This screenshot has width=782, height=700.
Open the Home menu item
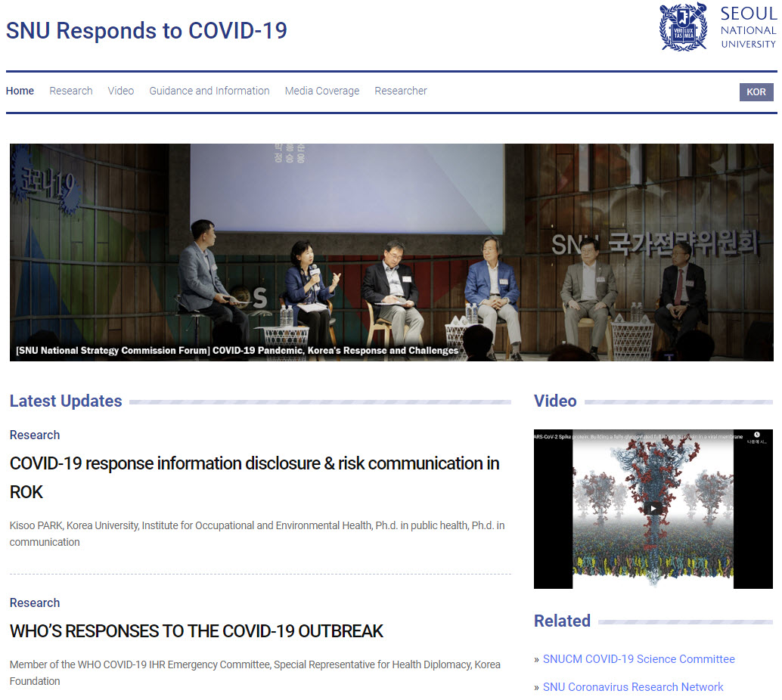[x=20, y=91]
